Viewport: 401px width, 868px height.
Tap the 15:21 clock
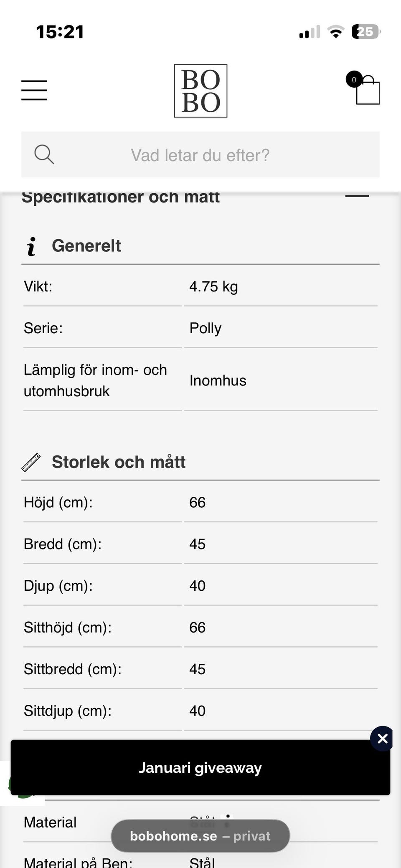[x=60, y=32]
